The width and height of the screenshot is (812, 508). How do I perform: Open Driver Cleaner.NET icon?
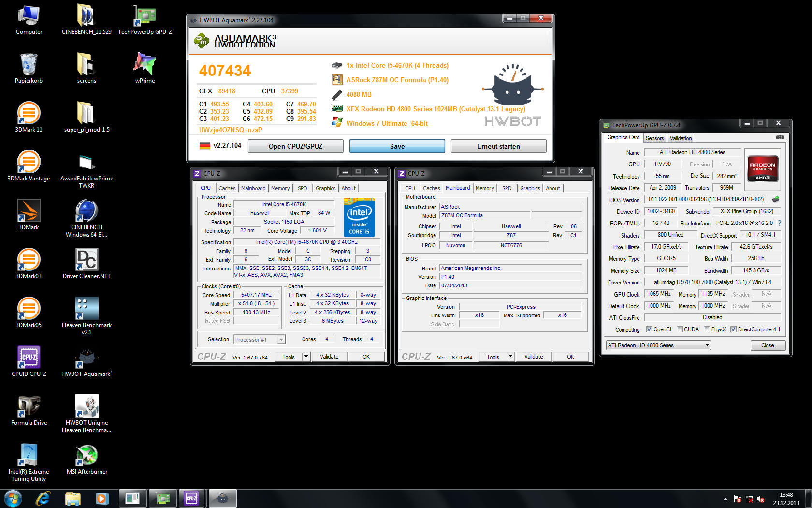click(x=87, y=264)
